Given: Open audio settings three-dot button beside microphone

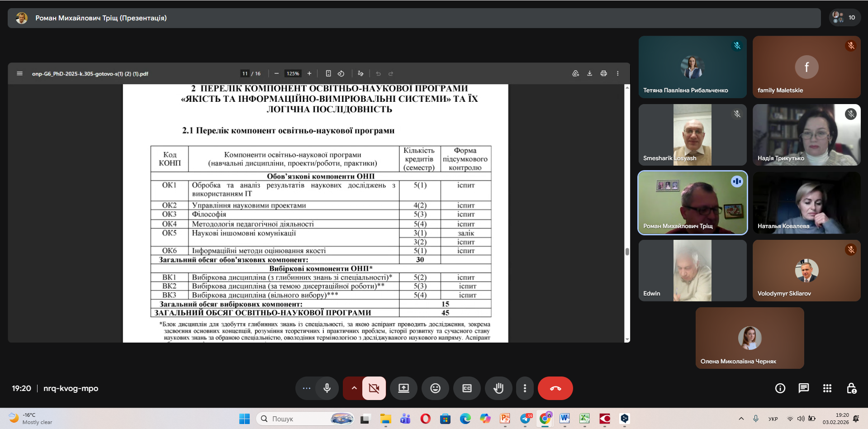Looking at the screenshot, I should tap(306, 388).
